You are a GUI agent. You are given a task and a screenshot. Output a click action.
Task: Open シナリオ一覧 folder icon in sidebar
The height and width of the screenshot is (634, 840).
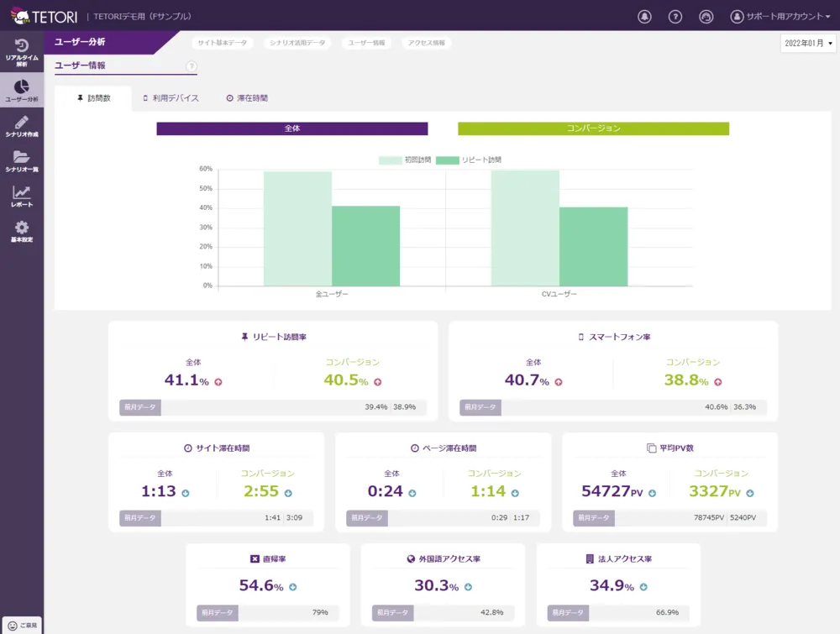[x=21, y=161]
